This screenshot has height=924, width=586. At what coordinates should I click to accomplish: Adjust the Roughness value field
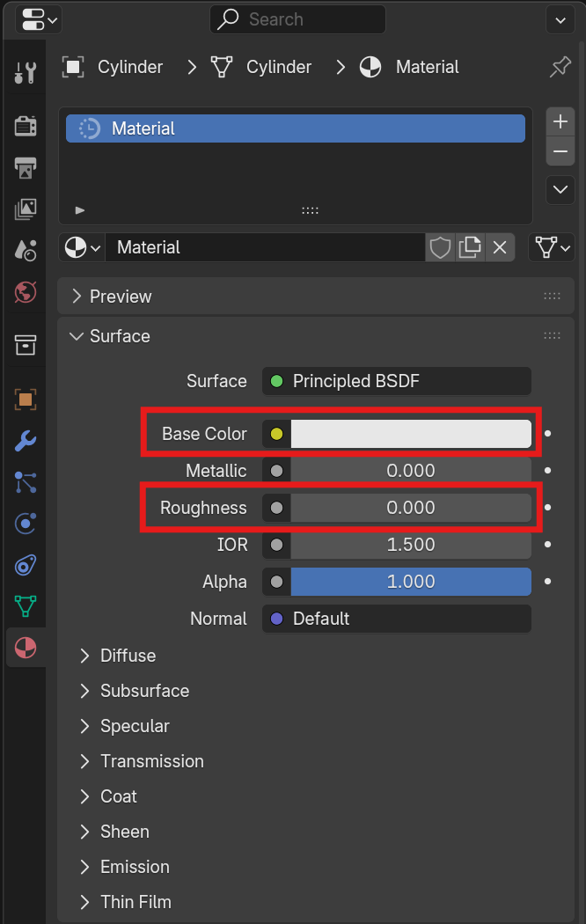click(411, 508)
